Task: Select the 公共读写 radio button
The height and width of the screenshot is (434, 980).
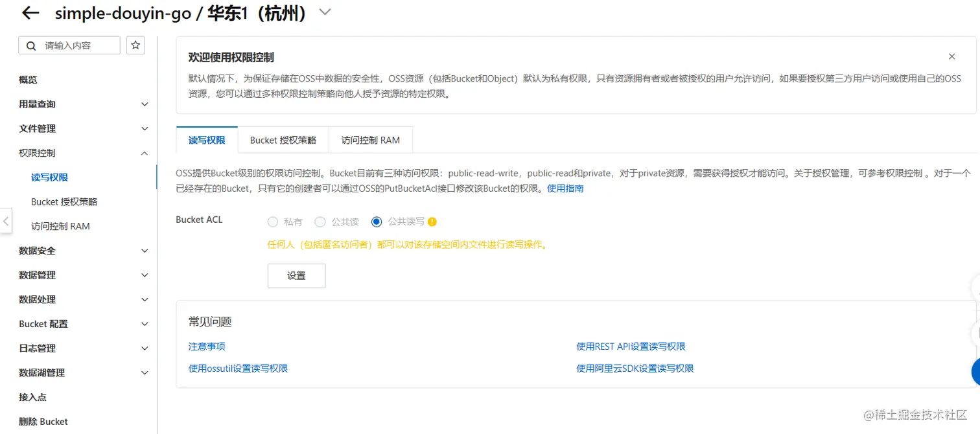Action: pos(377,222)
